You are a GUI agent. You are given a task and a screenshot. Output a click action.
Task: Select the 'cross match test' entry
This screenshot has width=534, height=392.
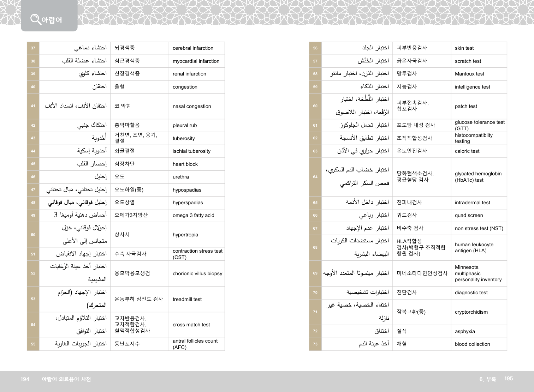191,325
